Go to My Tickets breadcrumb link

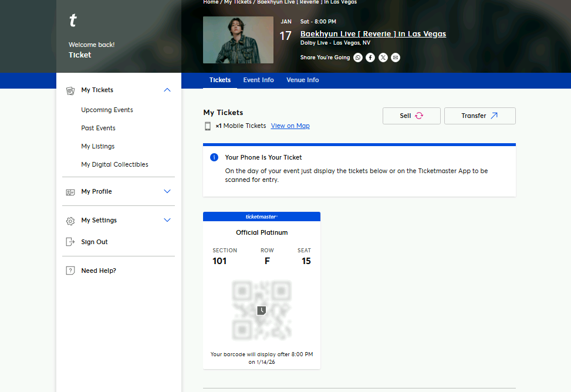(x=238, y=2)
